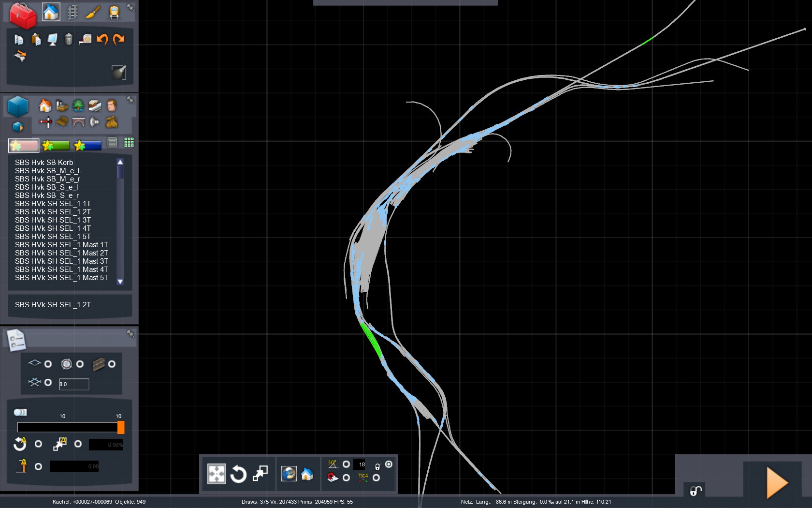Select the move gizmo tool
Screen dimensions: 812x508
coord(217,474)
